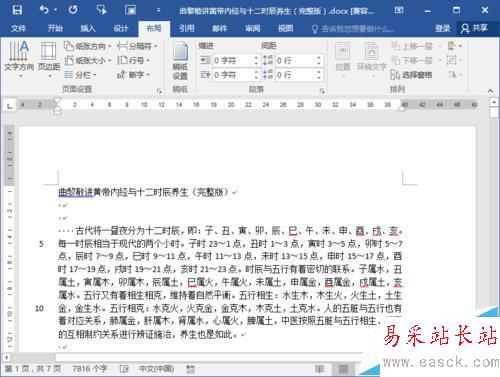
Task: Click the 环绕文字 wrap text button
Action: coord(371,60)
